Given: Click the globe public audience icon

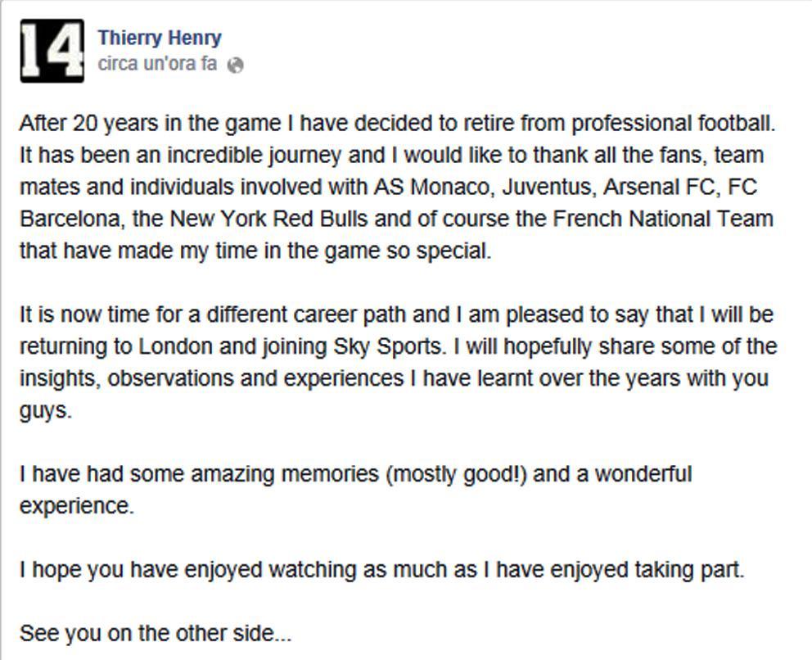Looking at the screenshot, I should (235, 66).
